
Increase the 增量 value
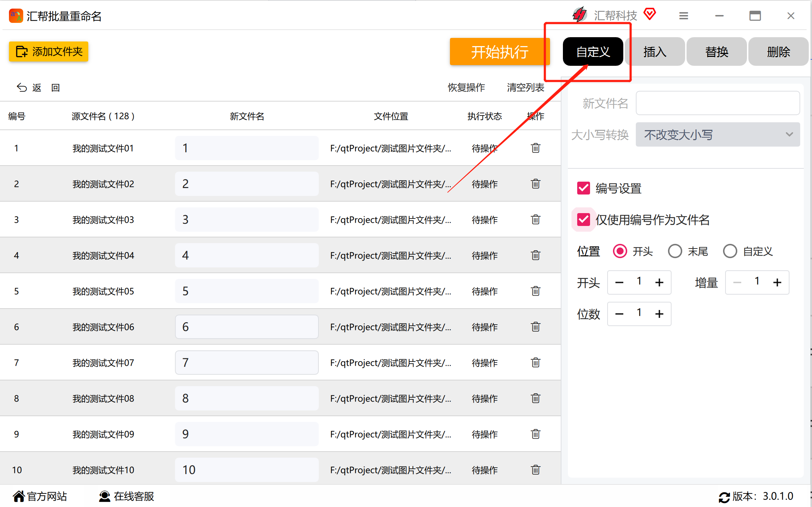coord(777,282)
